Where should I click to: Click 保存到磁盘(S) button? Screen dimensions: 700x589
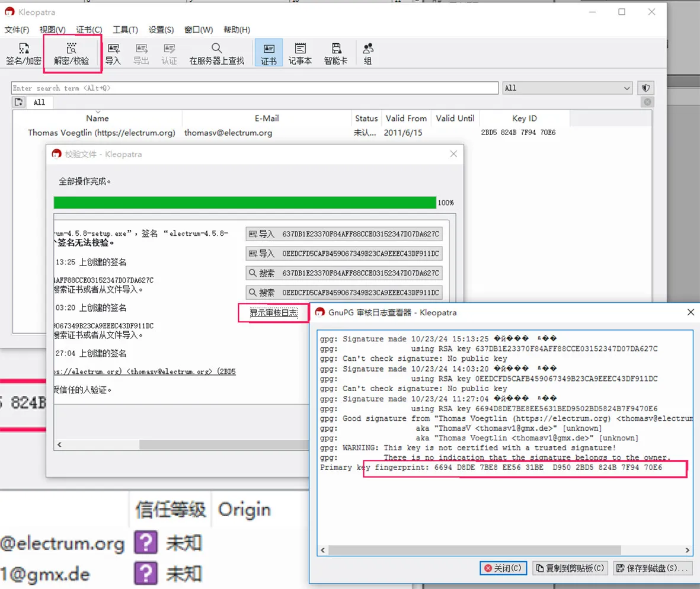pos(652,568)
